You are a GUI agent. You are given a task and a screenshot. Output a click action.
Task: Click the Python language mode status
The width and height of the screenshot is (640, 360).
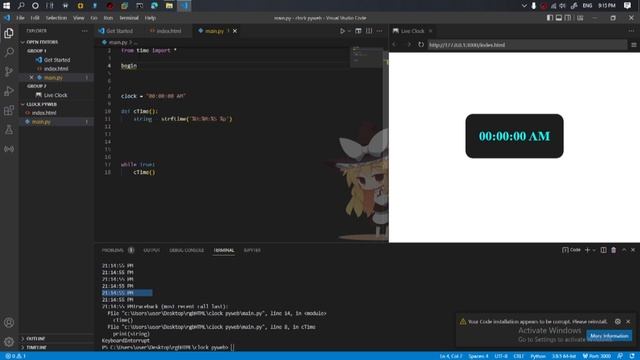(x=538, y=356)
